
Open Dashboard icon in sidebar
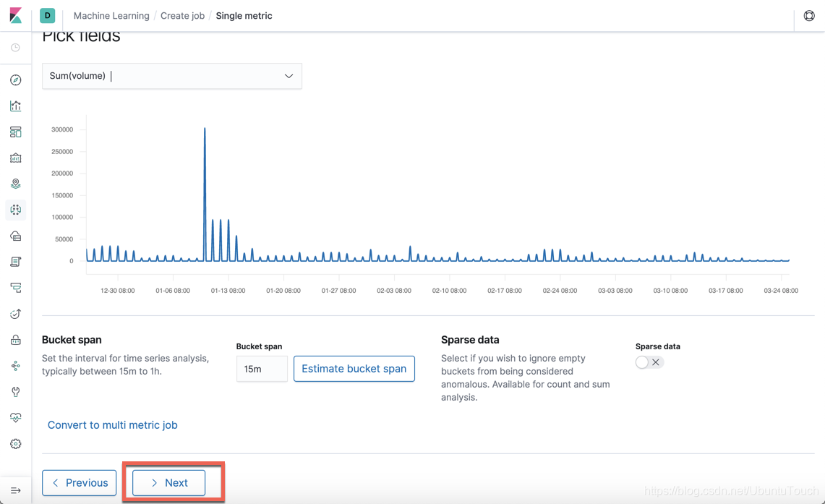coord(16,132)
